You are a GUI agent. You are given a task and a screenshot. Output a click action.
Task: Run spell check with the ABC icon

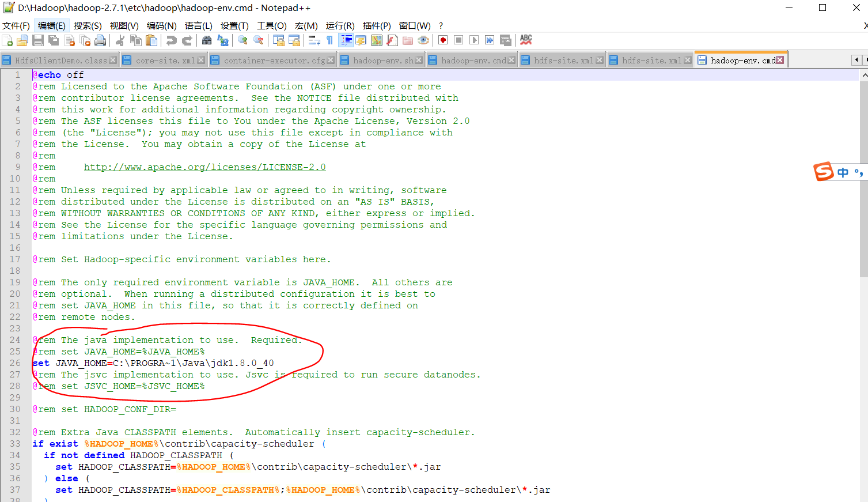[525, 40]
